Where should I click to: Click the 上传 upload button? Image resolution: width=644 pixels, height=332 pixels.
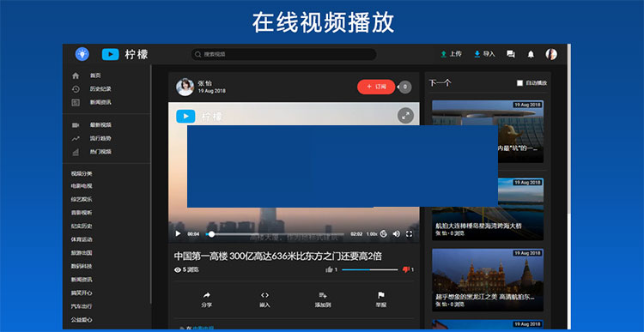451,54
